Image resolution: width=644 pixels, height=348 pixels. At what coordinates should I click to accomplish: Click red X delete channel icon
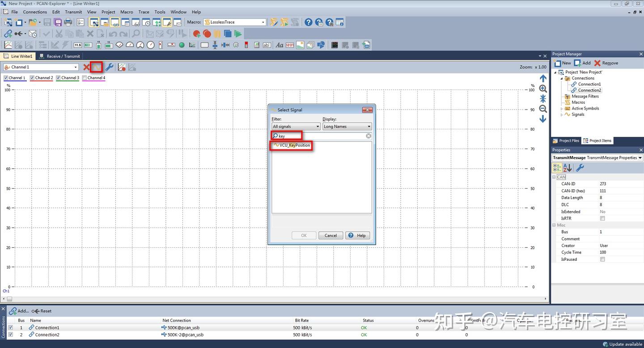86,67
